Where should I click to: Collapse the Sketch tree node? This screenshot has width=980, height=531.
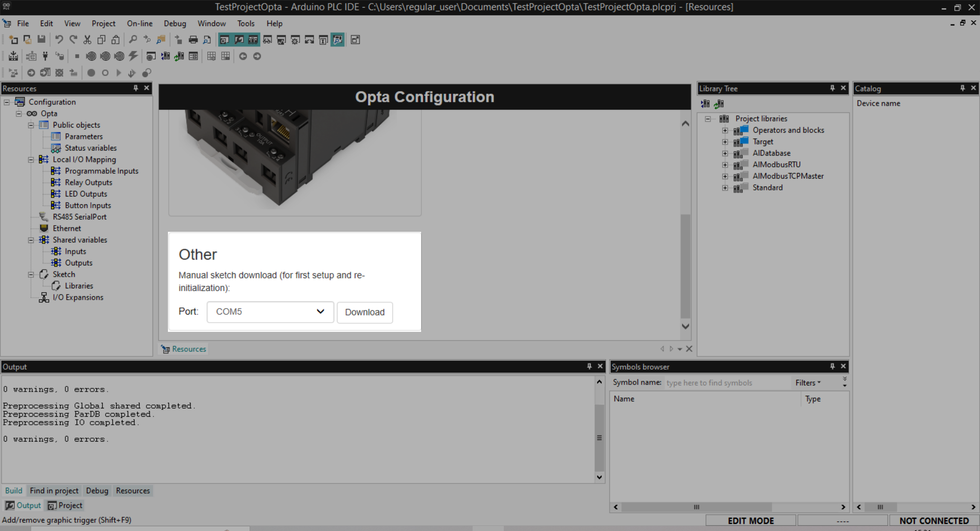pos(31,274)
